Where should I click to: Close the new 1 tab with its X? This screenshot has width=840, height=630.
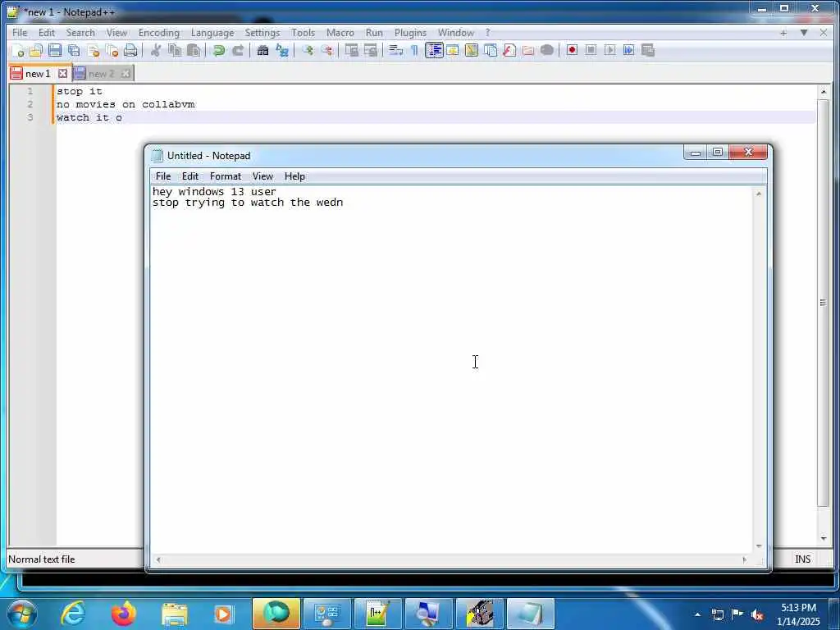[62, 73]
